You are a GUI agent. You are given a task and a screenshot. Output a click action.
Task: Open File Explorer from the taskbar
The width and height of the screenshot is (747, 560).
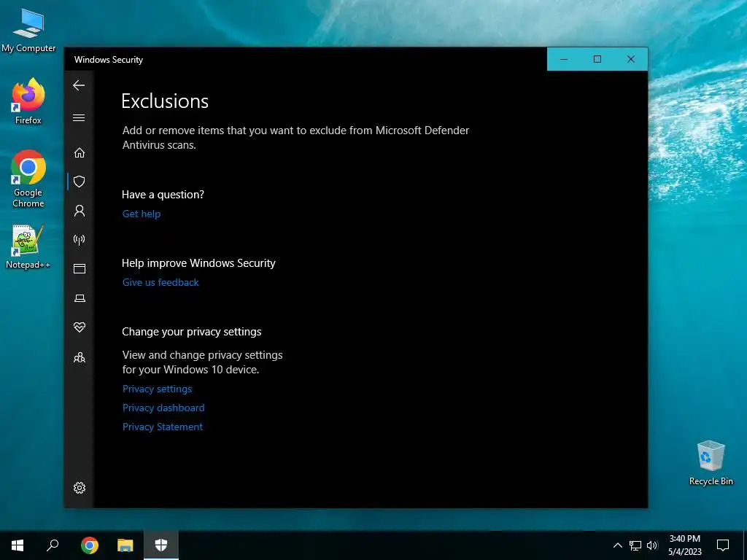click(x=125, y=545)
